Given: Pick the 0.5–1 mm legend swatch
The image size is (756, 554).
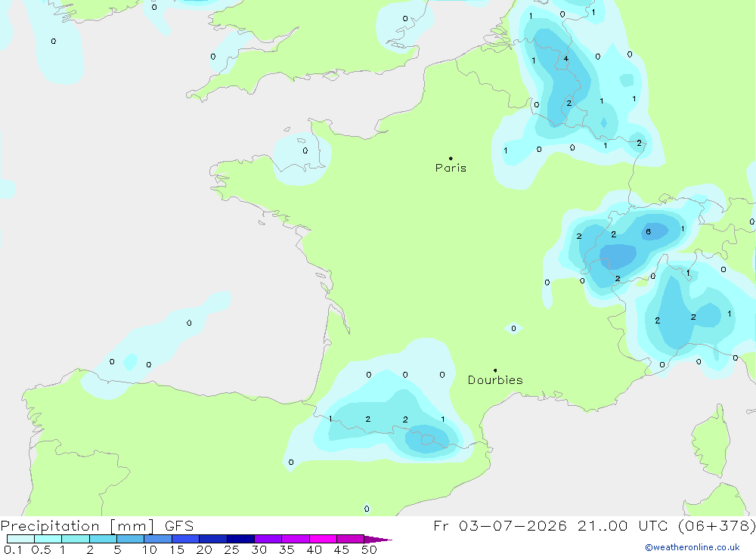Looking at the screenshot, I should point(48,539).
